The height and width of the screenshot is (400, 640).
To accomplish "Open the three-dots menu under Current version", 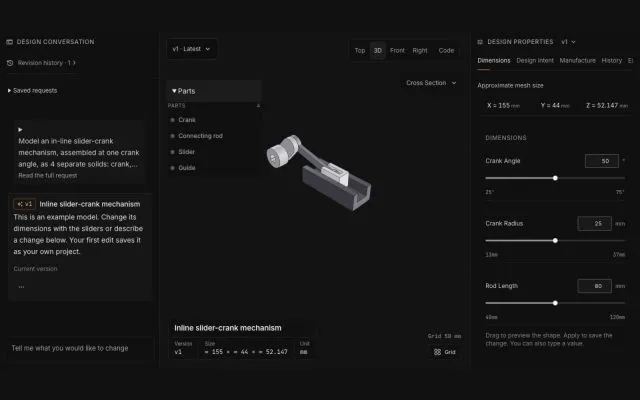I will pos(21,287).
